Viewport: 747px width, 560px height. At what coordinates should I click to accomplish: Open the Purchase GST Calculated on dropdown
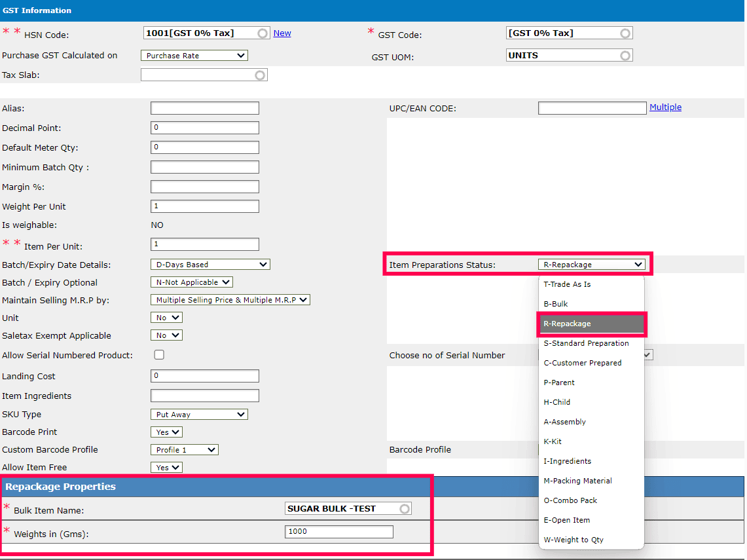tap(194, 56)
